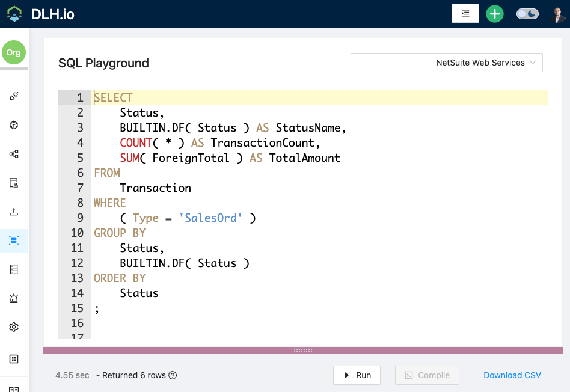Expand the settings gear options

click(x=13, y=327)
